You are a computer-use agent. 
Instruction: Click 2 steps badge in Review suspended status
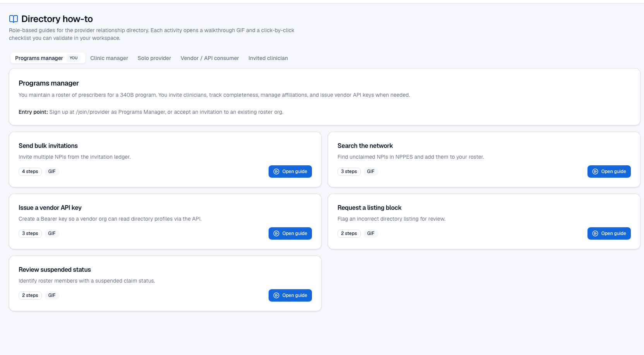pyautogui.click(x=30, y=295)
